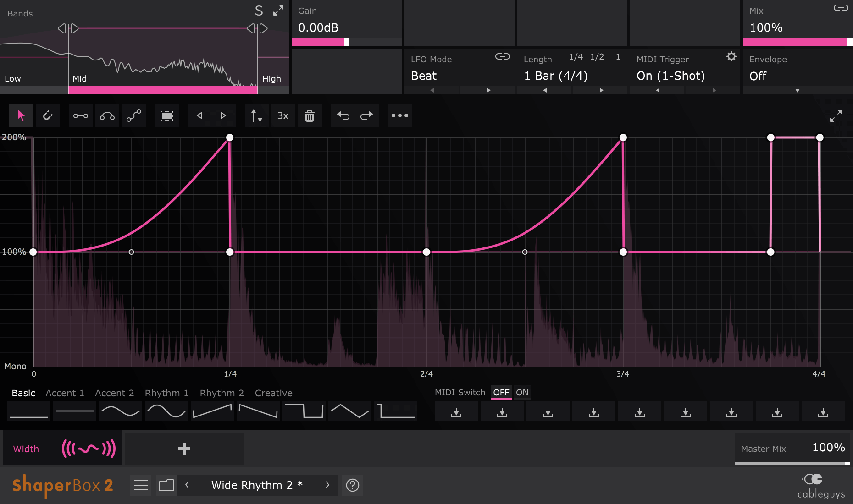Open the Rhythm 1 presets tab
The width and height of the screenshot is (853, 504).
pyautogui.click(x=166, y=393)
